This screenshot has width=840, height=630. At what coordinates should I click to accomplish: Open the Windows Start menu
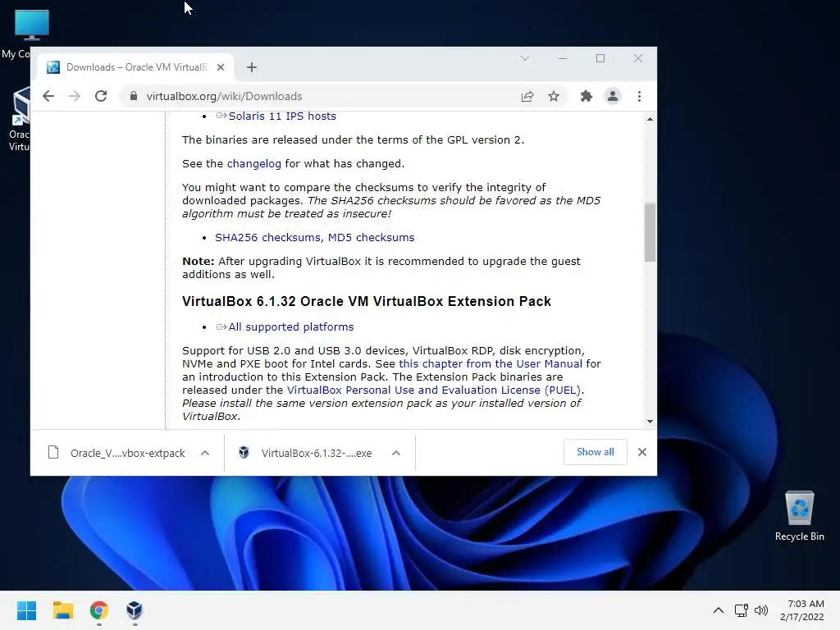tap(26, 610)
